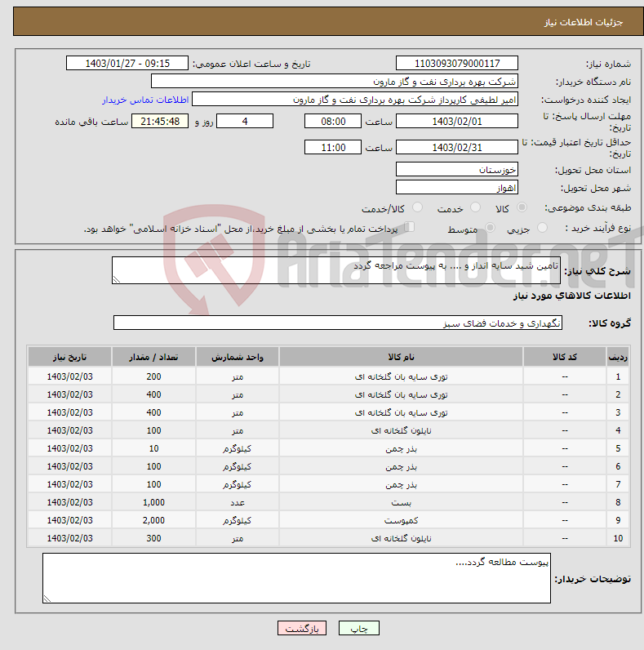Select the کالا radio button
Screen dimensions: 644x650
click(x=522, y=207)
